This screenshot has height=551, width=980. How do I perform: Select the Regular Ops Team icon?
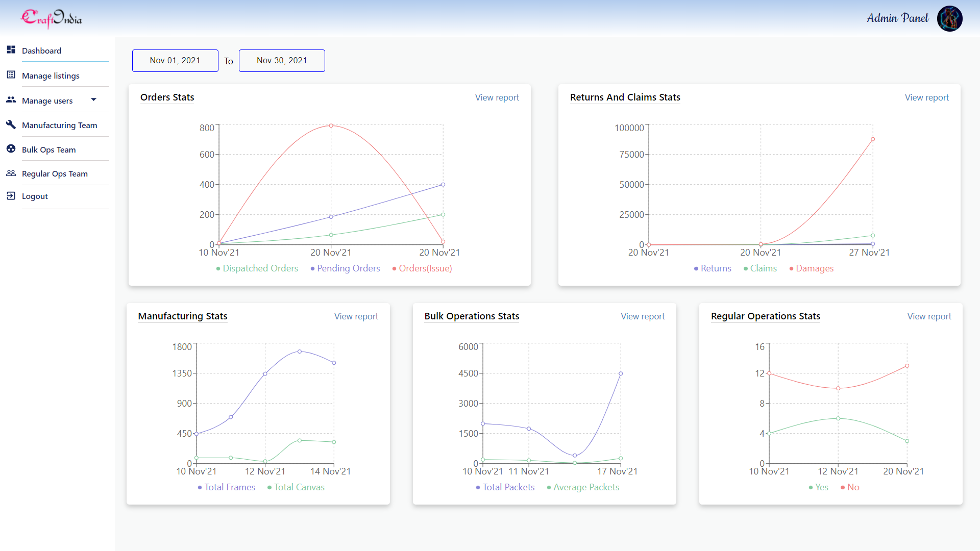click(x=11, y=173)
